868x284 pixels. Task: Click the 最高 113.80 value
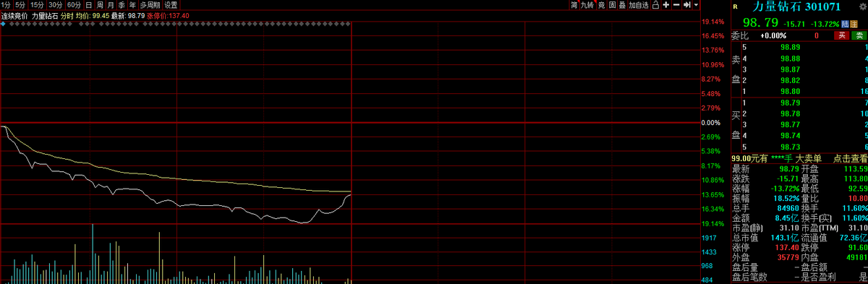856,178
